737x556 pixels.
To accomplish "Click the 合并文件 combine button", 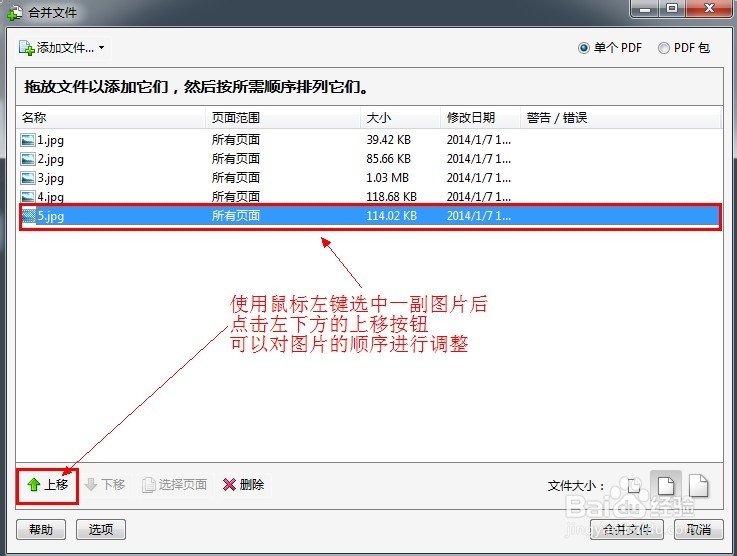I will click(627, 530).
